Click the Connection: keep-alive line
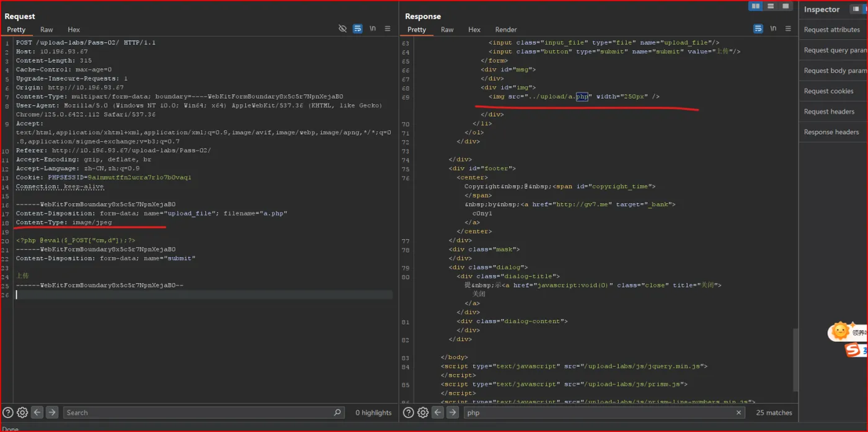The width and height of the screenshot is (868, 432). click(60, 186)
